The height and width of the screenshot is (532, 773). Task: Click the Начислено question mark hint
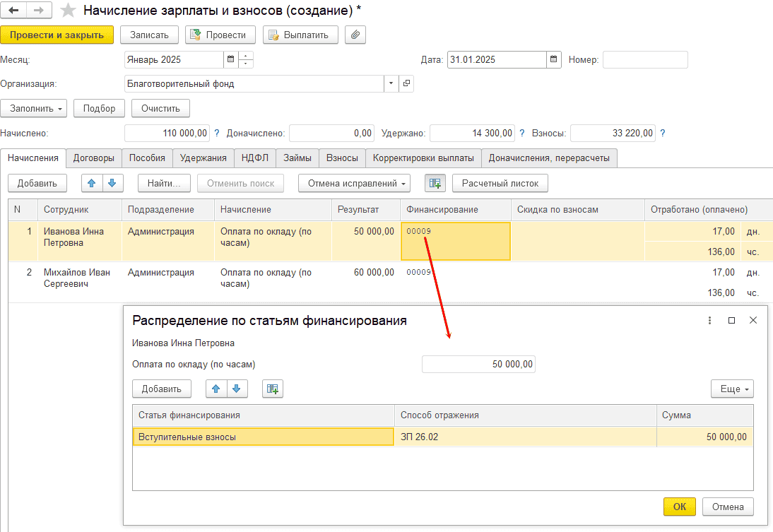pos(216,133)
